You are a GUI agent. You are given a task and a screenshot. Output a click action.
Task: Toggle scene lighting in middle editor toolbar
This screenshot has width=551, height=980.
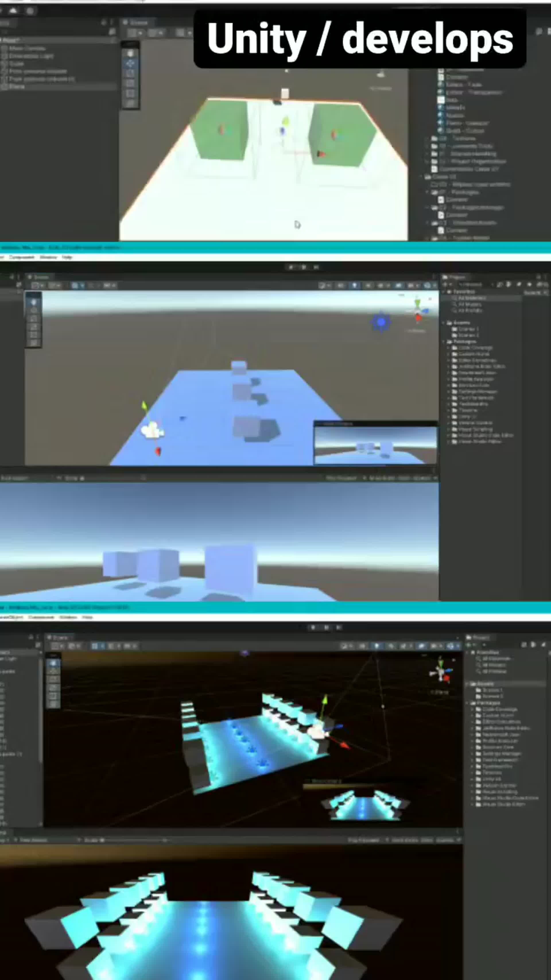tap(354, 285)
